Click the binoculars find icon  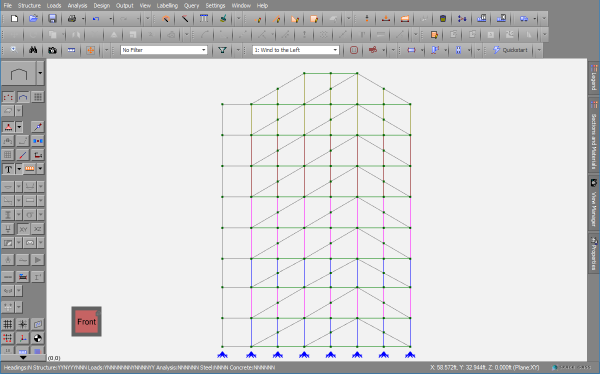33,50
